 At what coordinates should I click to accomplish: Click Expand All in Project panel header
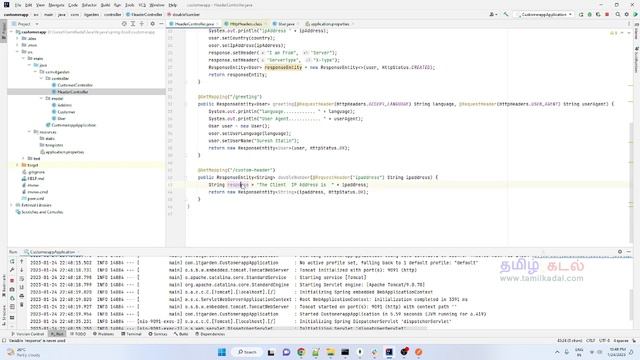(133, 24)
